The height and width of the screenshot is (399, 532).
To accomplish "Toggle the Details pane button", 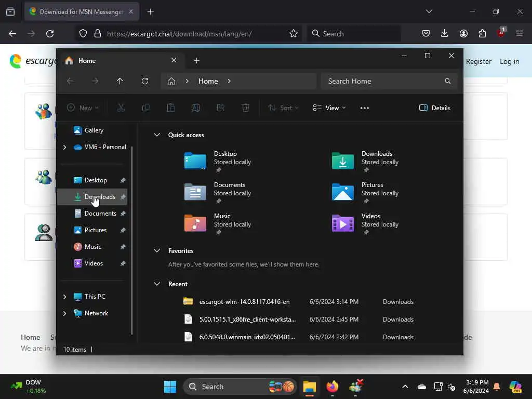I will [x=435, y=108].
